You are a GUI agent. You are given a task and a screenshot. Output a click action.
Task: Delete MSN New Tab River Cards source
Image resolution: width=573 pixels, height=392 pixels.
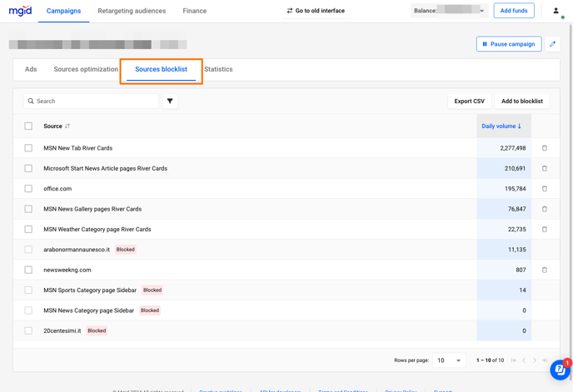click(545, 148)
